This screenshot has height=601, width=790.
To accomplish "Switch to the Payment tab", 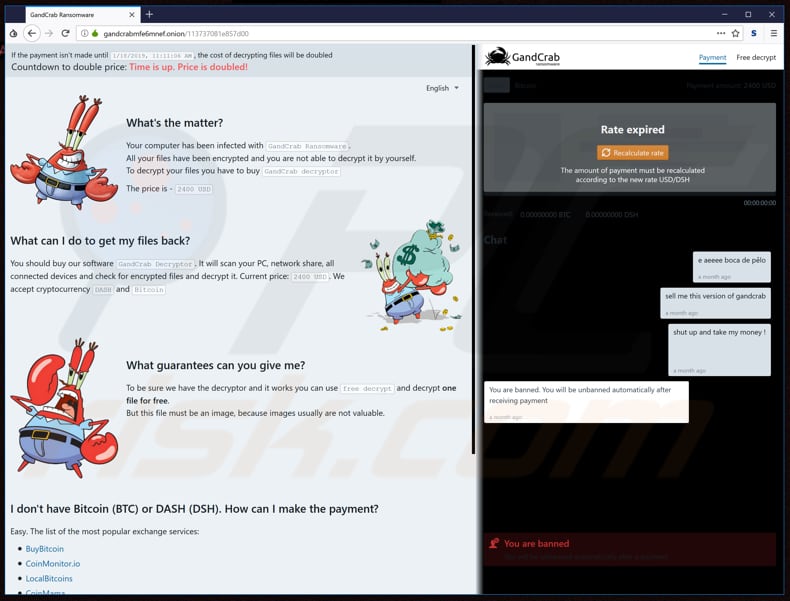I will pos(712,57).
